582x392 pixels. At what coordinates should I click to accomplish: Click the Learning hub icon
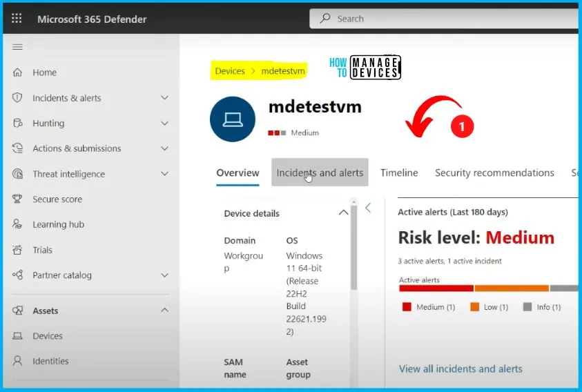coord(17,224)
